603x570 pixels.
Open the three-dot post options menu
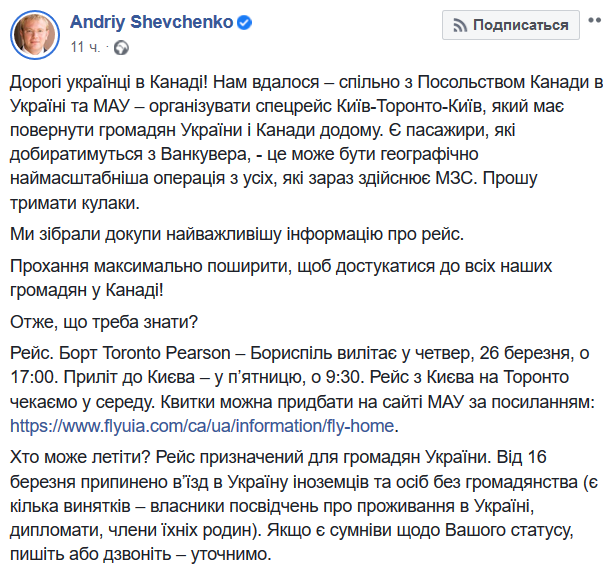point(595,20)
